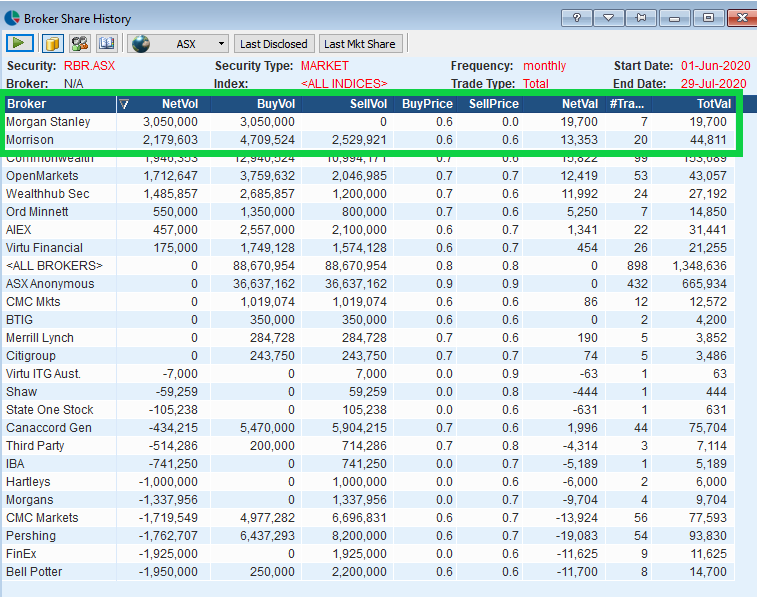Image resolution: width=757 pixels, height=597 pixels.
Task: Select the BTIG broker row
Action: 369,319
